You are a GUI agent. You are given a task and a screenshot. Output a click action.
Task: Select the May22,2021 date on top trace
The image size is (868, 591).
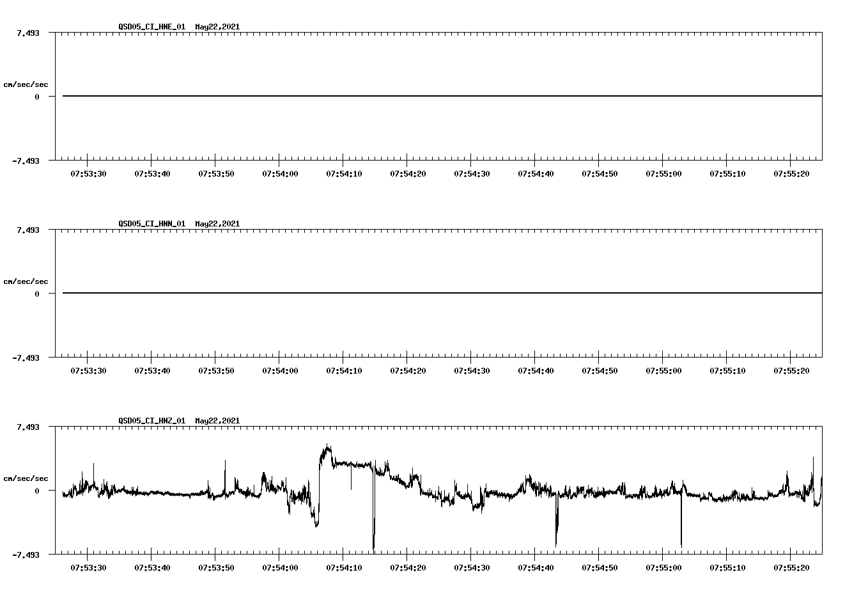[216, 28]
